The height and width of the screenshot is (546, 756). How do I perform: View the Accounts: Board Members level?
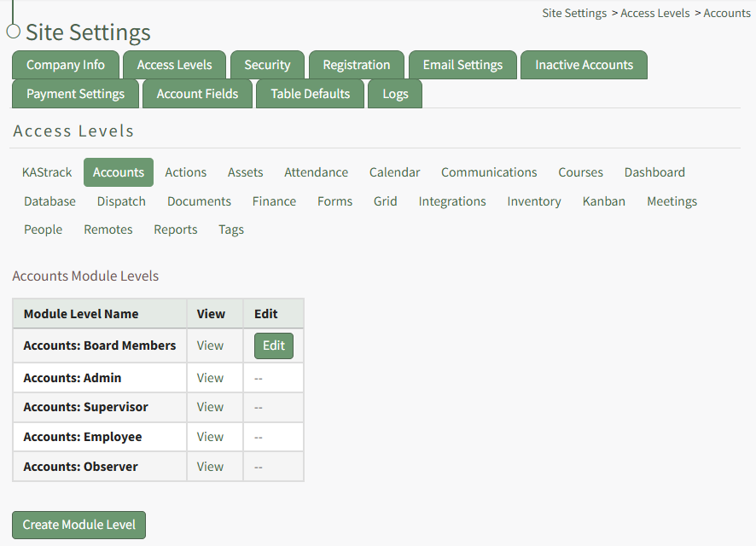click(x=210, y=346)
